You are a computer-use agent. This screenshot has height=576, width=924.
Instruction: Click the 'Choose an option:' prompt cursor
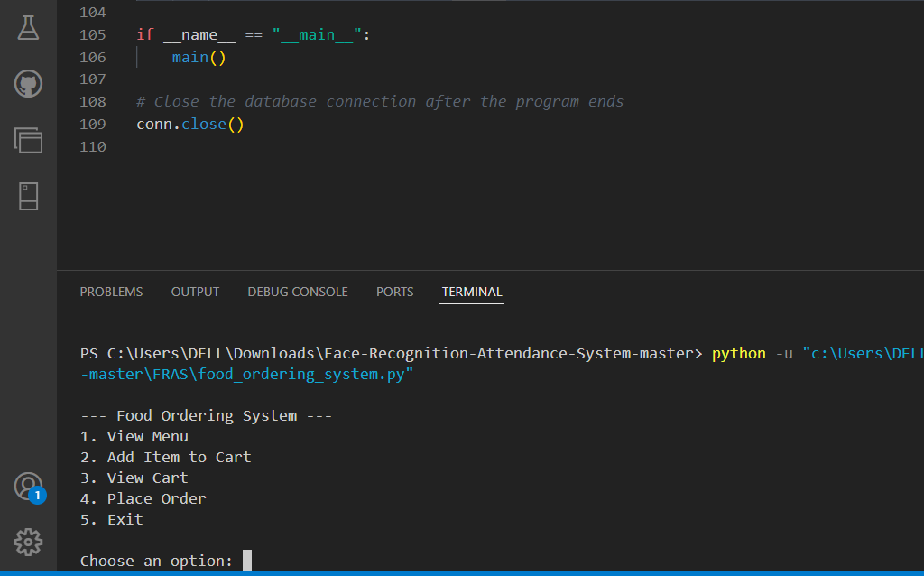[247, 560]
